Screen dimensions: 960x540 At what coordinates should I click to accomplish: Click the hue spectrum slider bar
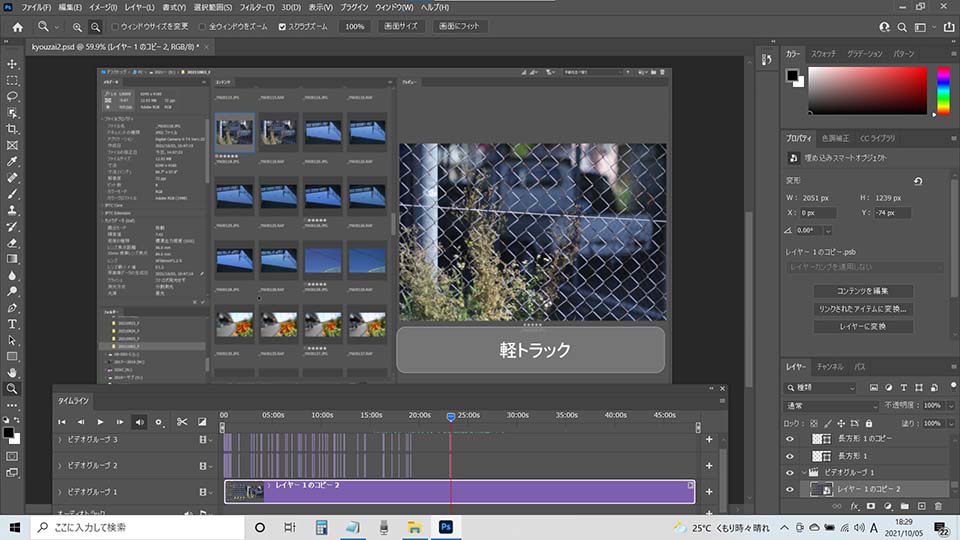pos(943,91)
